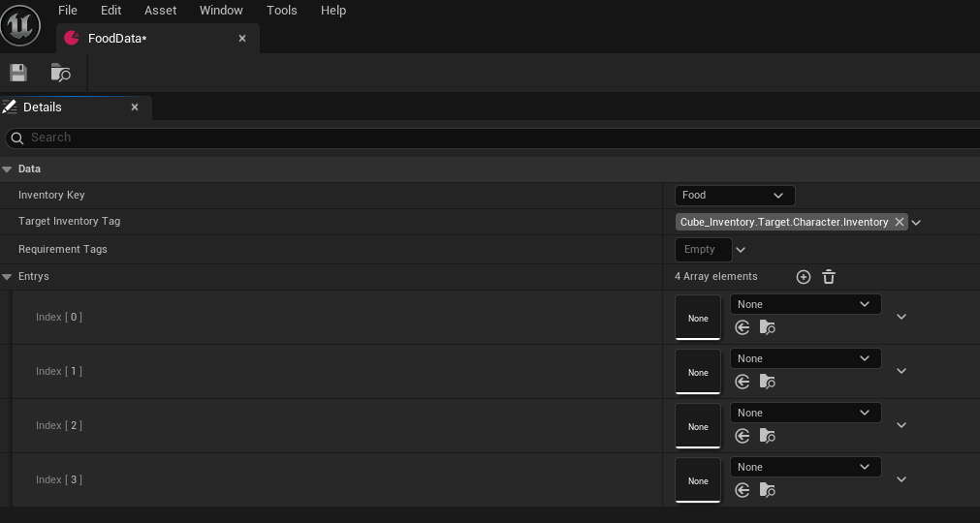Open the Tools menu
The height and width of the screenshot is (523, 980).
(282, 11)
